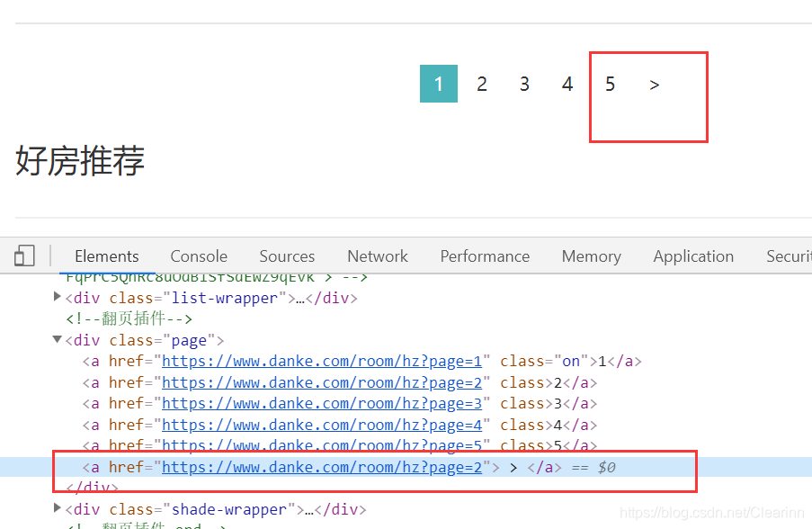
Task: Select the highlighted anchor element row
Action: click(x=406, y=467)
